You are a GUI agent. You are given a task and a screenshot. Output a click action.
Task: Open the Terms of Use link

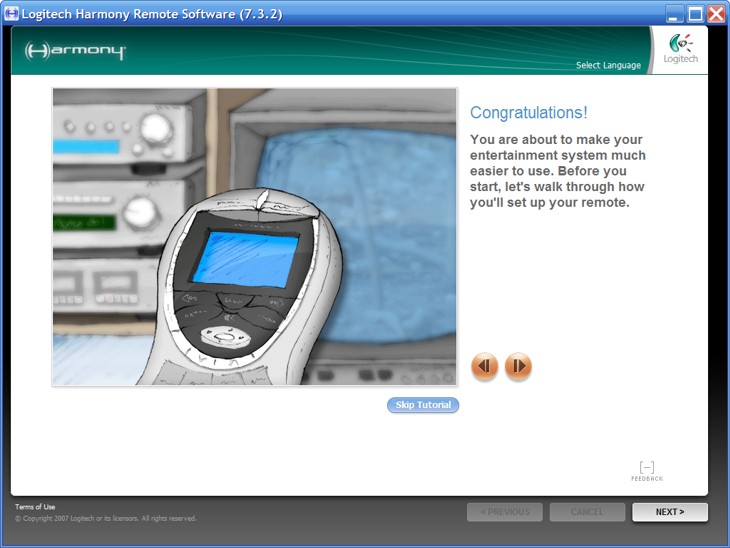[35, 507]
